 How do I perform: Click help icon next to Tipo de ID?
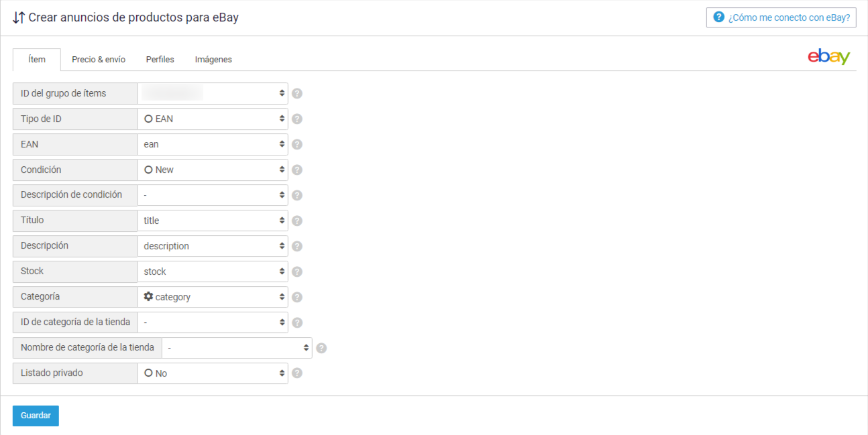297,119
